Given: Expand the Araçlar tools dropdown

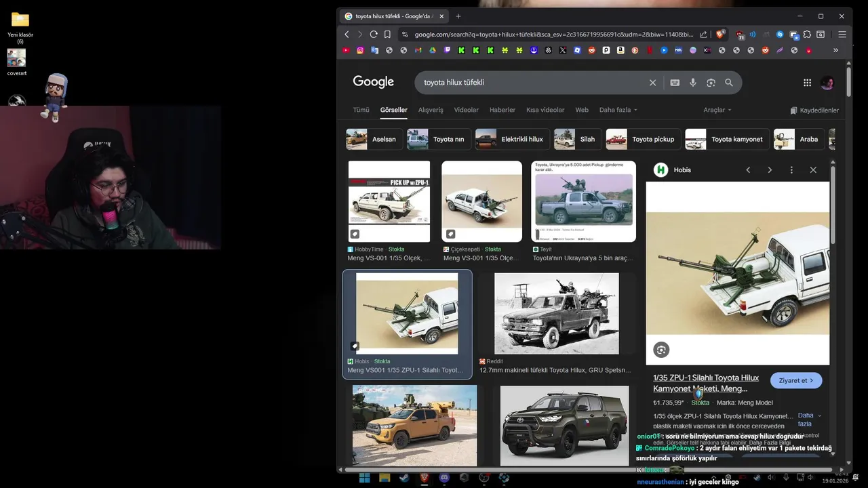Looking at the screenshot, I should tap(717, 110).
